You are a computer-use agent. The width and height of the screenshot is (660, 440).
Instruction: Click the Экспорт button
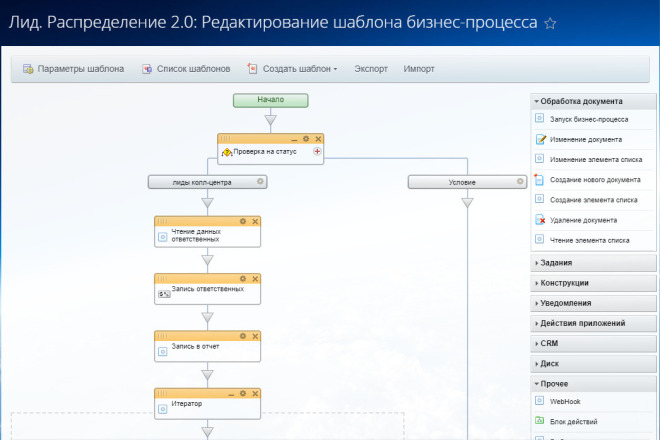[371, 69]
